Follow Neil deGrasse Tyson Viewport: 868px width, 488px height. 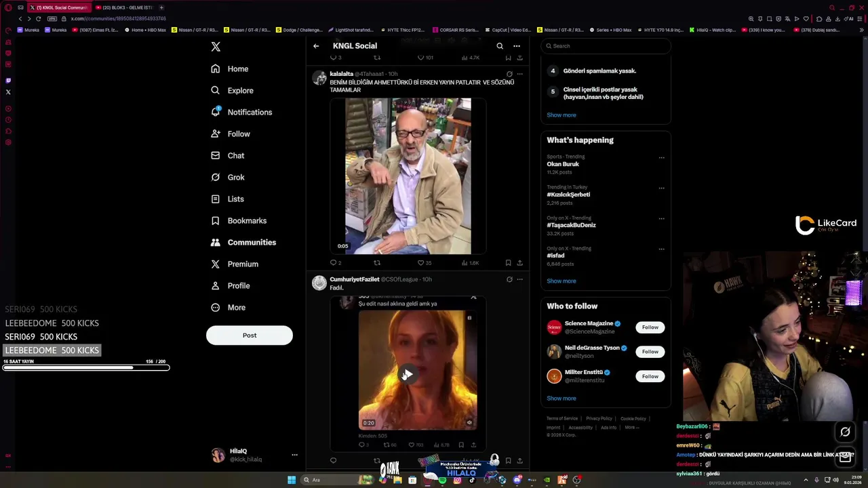[650, 352]
